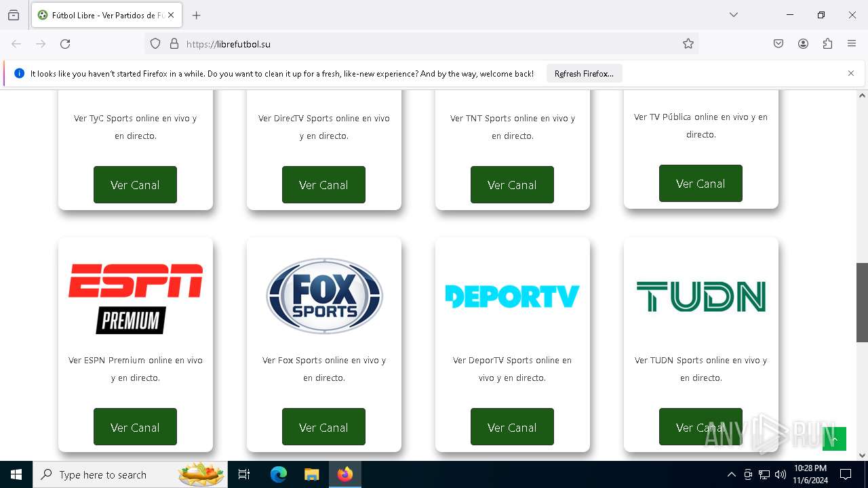Click Ver Canal for TNT Sports
This screenshot has height=488, width=868.
point(512,185)
